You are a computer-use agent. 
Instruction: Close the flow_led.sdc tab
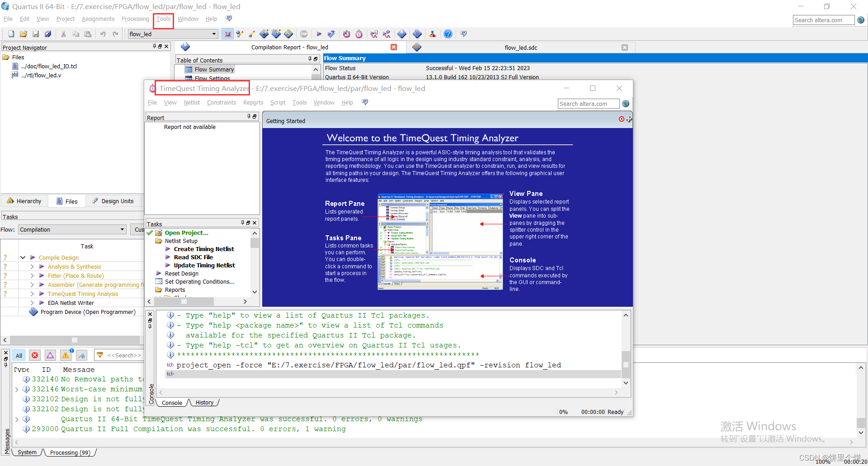click(x=625, y=48)
